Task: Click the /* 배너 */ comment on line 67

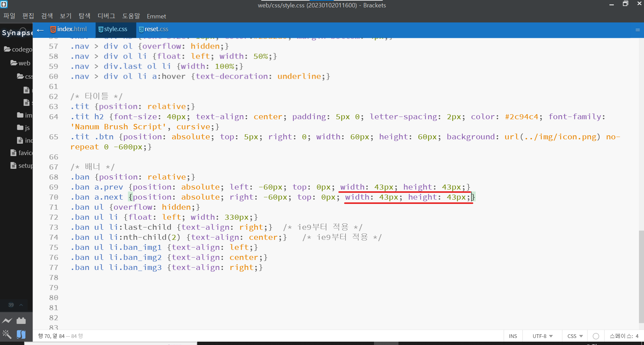Action: [x=93, y=167]
